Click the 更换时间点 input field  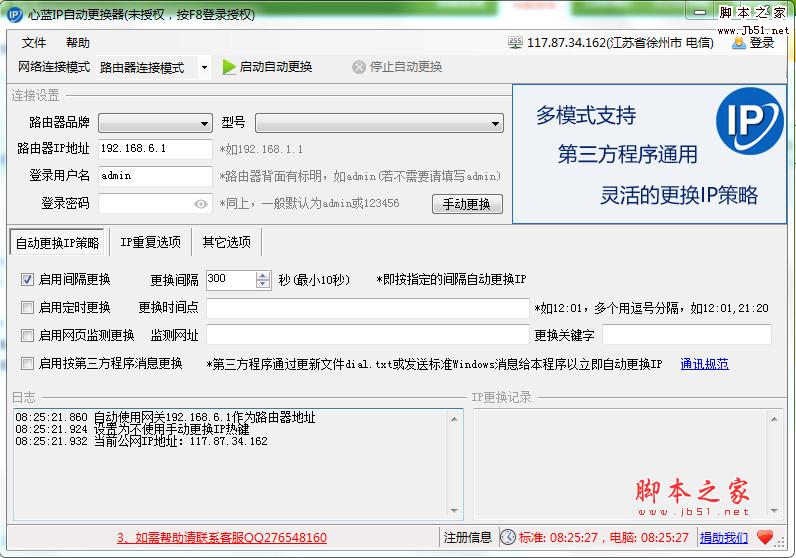point(368,308)
